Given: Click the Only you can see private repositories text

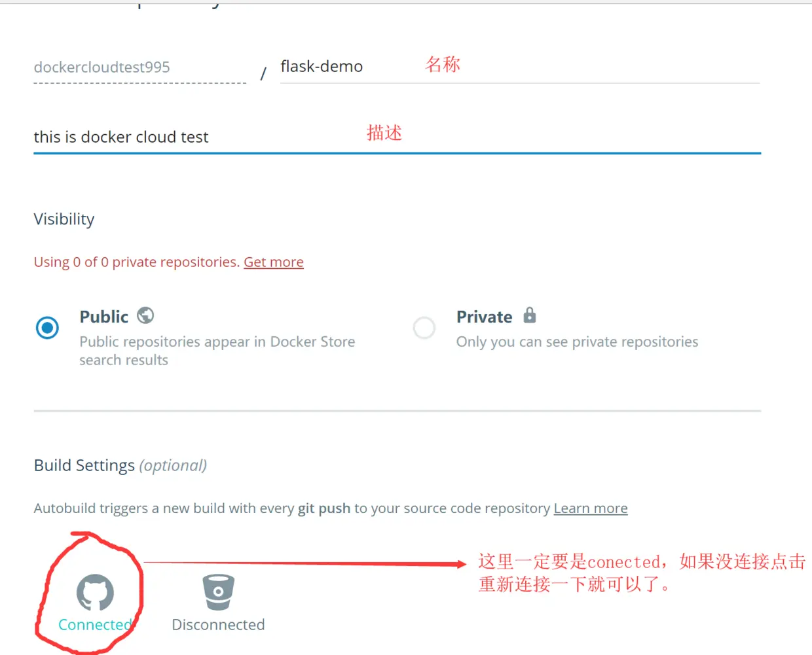Looking at the screenshot, I should (578, 342).
